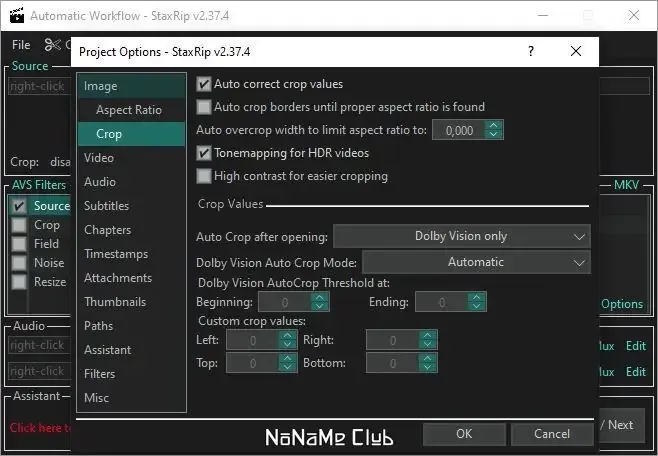Select Crop in options tree
Viewport: 658px width, 456px height.
click(x=131, y=134)
